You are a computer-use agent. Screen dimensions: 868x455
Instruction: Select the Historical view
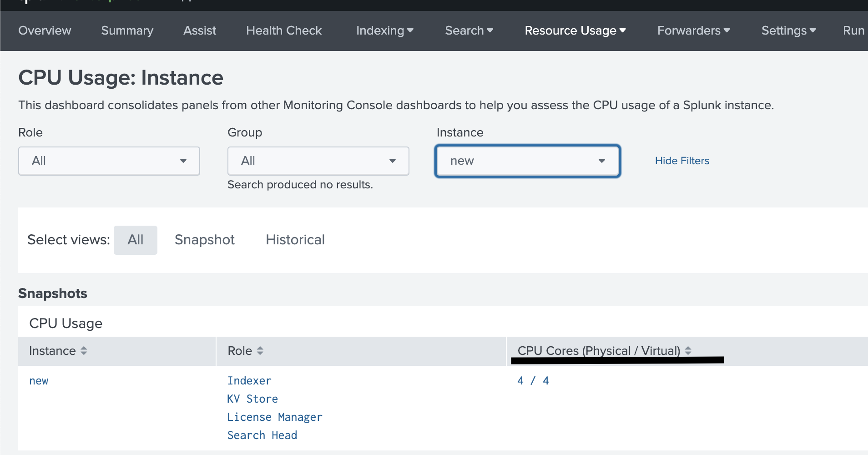[295, 240]
